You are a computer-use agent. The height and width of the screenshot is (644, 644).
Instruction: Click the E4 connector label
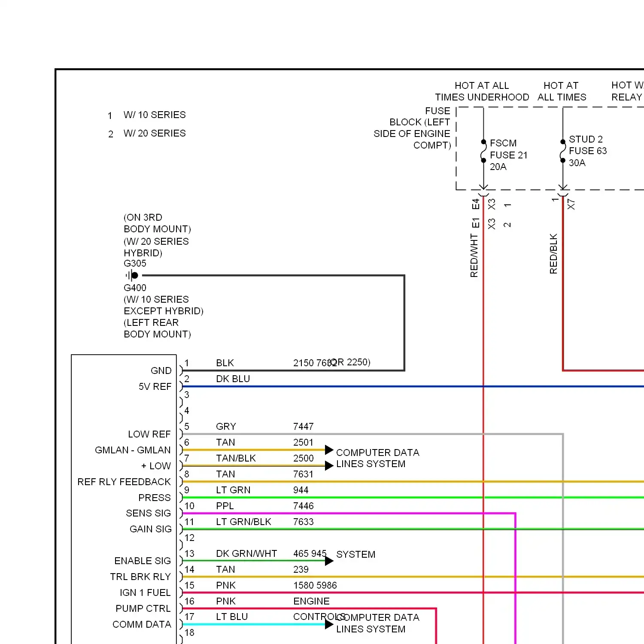point(475,204)
